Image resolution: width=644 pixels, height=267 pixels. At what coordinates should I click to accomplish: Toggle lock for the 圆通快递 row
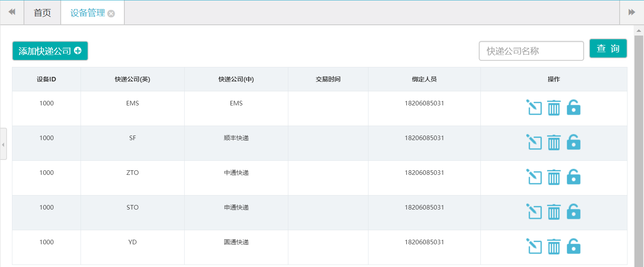pos(573,246)
